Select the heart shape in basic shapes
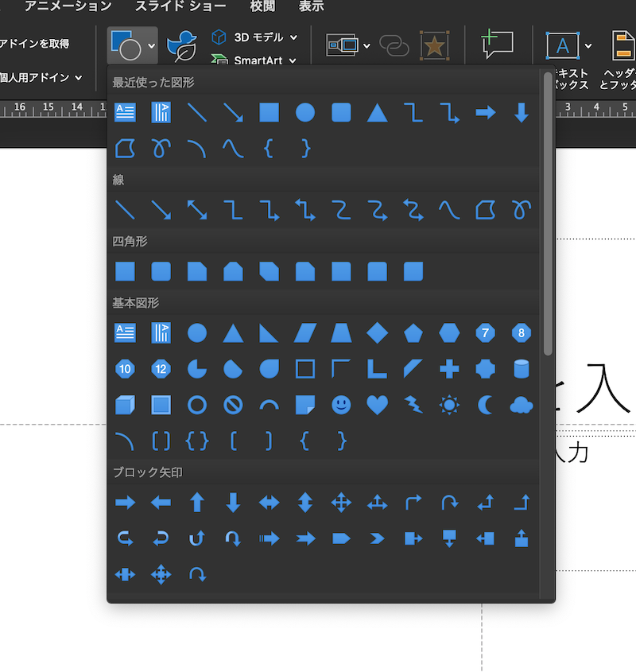 click(377, 406)
